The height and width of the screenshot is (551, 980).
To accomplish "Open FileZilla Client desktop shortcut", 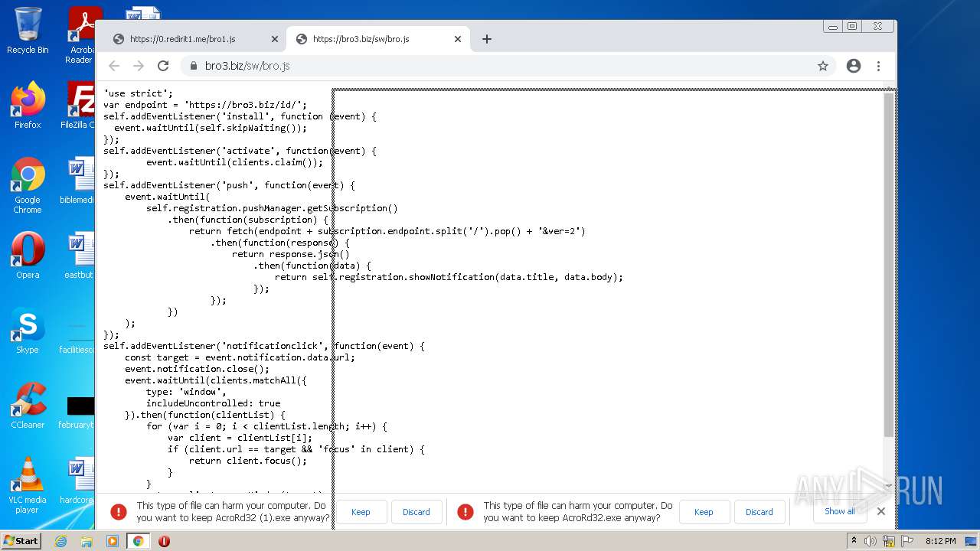I will pos(80,106).
